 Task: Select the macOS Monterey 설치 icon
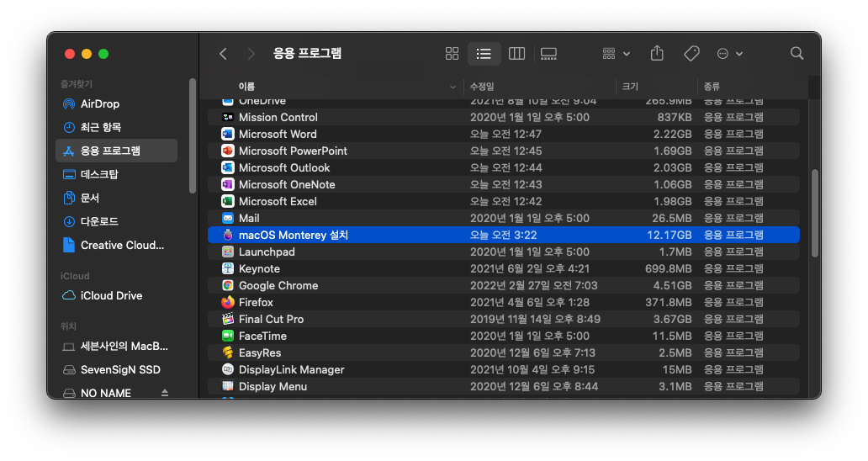[228, 235]
